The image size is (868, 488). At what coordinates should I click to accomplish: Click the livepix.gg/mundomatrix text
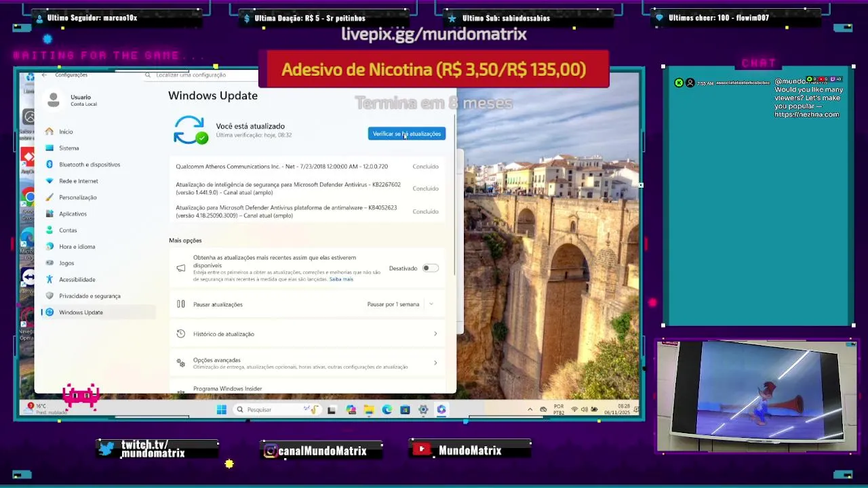tap(434, 34)
